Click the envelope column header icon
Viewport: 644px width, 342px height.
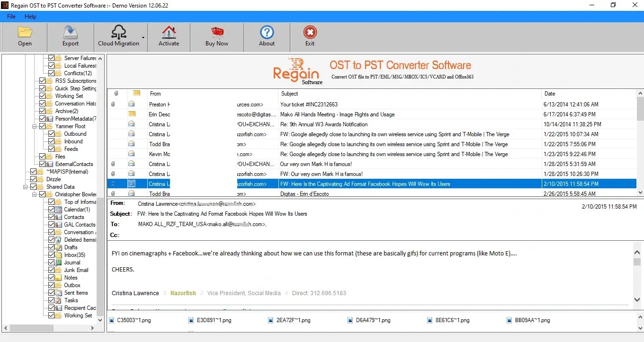click(136, 94)
